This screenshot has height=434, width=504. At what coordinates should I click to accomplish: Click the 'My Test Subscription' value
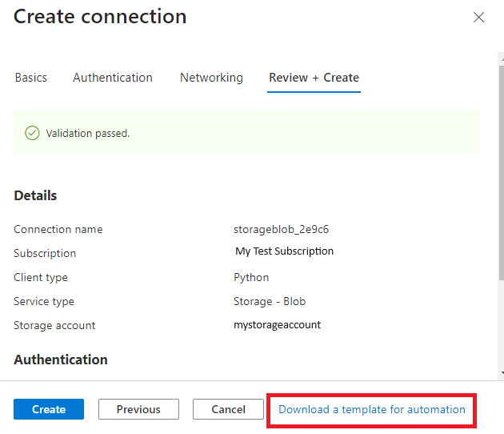click(x=284, y=251)
